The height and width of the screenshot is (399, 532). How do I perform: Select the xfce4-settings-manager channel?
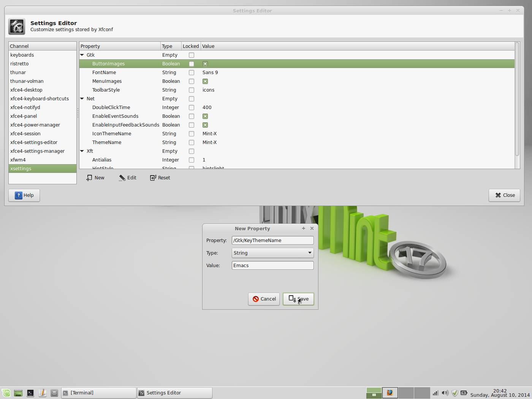43,151
